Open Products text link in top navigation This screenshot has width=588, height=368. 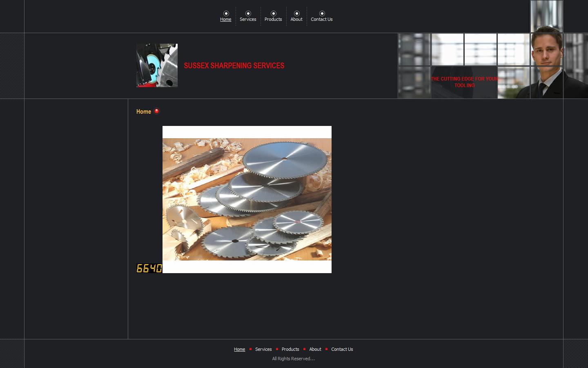pos(273,20)
